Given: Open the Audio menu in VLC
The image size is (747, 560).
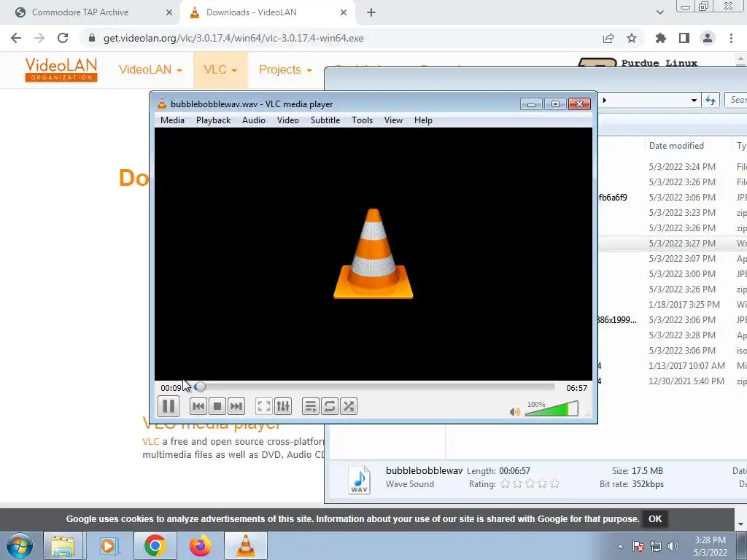Looking at the screenshot, I should (x=253, y=120).
